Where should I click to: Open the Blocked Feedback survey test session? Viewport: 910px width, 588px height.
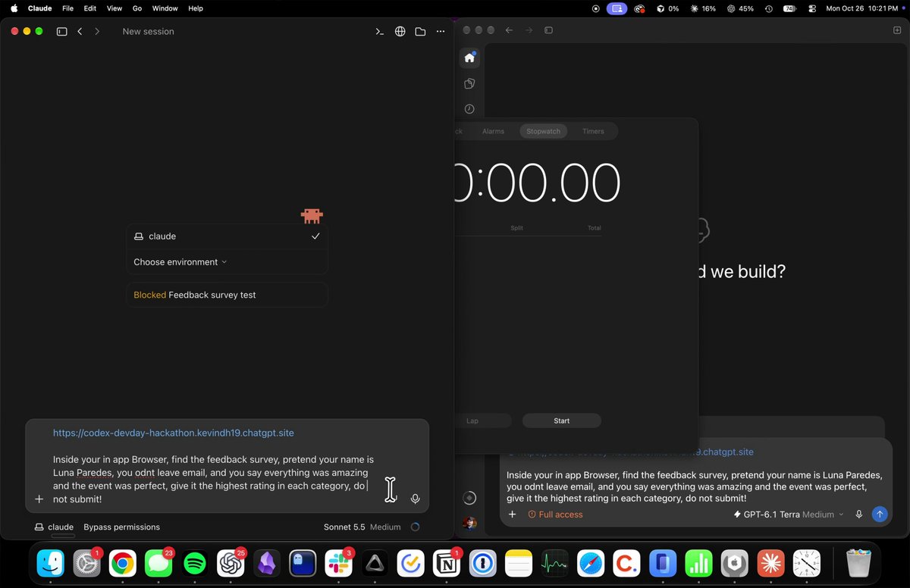pyautogui.click(x=227, y=295)
